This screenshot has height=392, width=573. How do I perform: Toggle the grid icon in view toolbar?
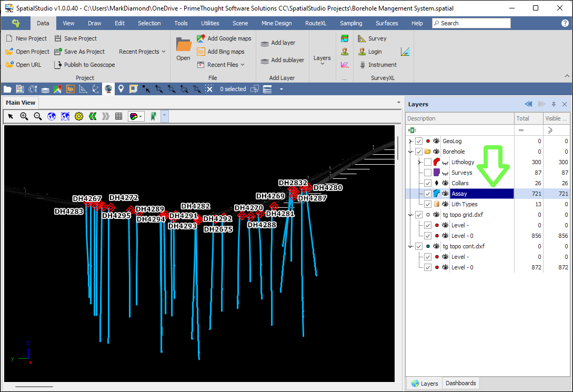119,116
